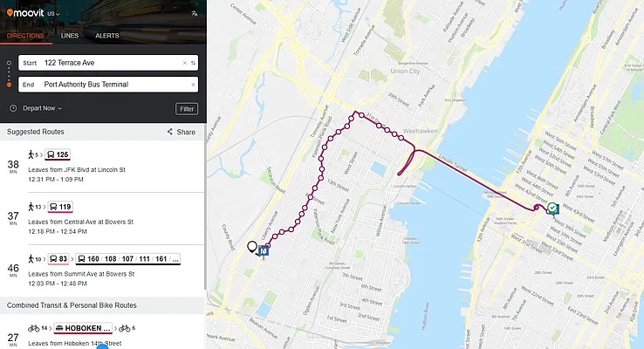This screenshot has width=644, height=349.
Task: Open the language translate icon
Action: click(195, 14)
